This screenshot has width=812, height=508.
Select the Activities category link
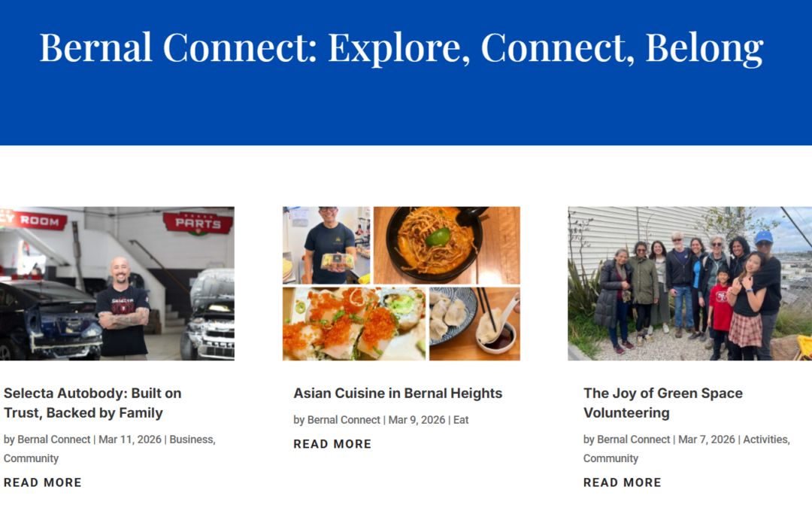pyautogui.click(x=765, y=440)
